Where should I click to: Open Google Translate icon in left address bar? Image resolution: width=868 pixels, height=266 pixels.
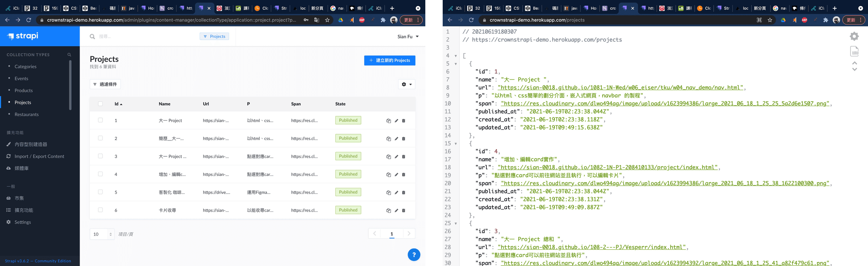coord(316,20)
